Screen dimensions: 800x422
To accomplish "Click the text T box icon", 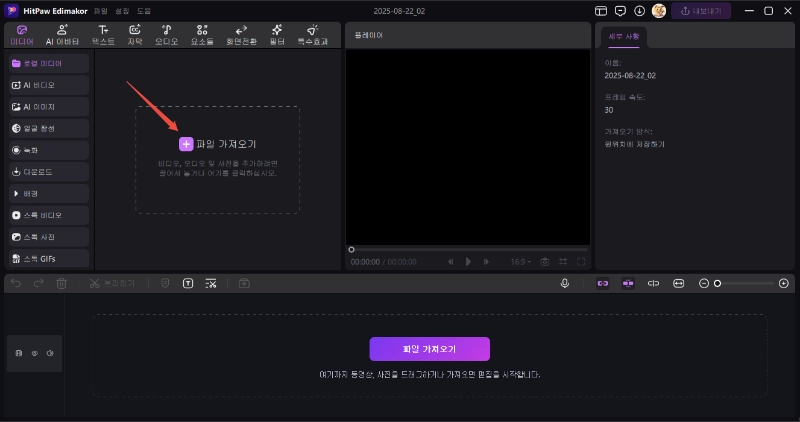I will point(188,283).
